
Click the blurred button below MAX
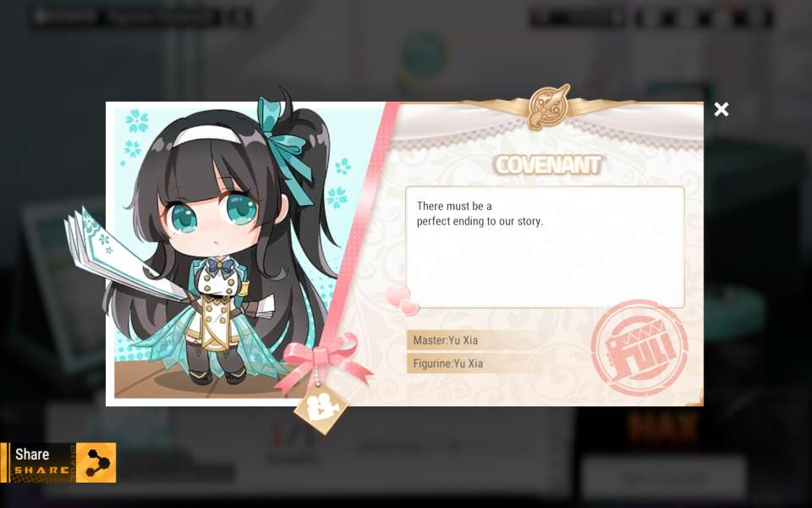(x=663, y=477)
